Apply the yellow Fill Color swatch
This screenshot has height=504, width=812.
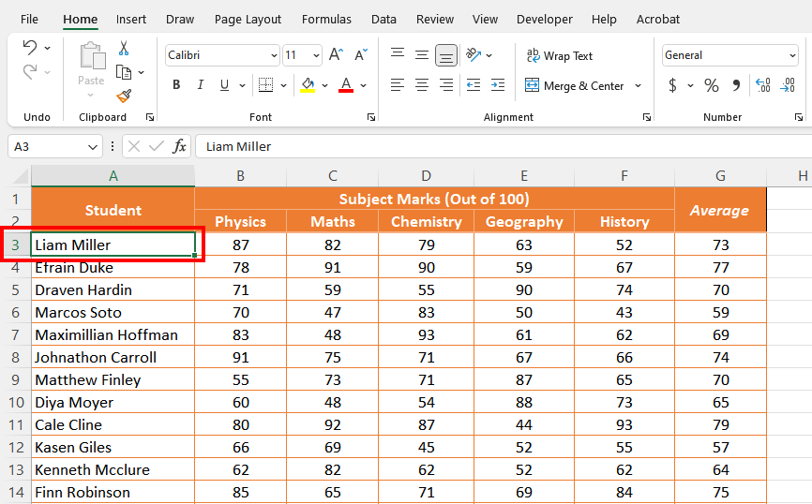point(308,85)
